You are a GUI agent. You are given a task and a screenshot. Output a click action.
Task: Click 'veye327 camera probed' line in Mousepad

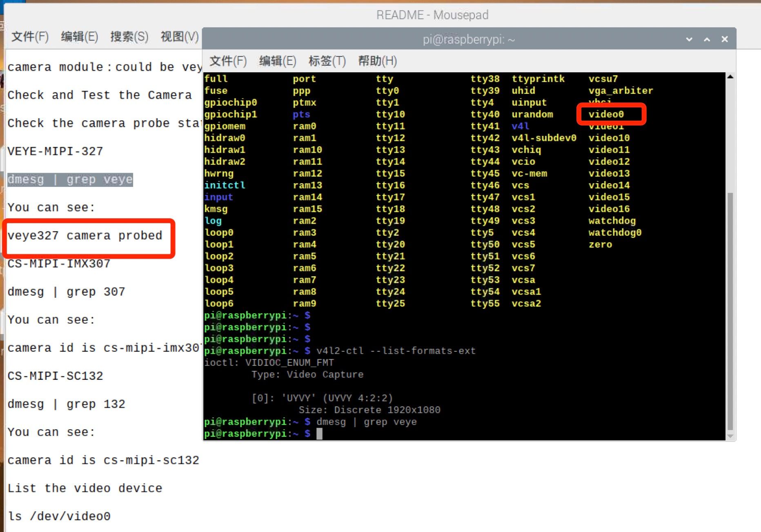(85, 235)
